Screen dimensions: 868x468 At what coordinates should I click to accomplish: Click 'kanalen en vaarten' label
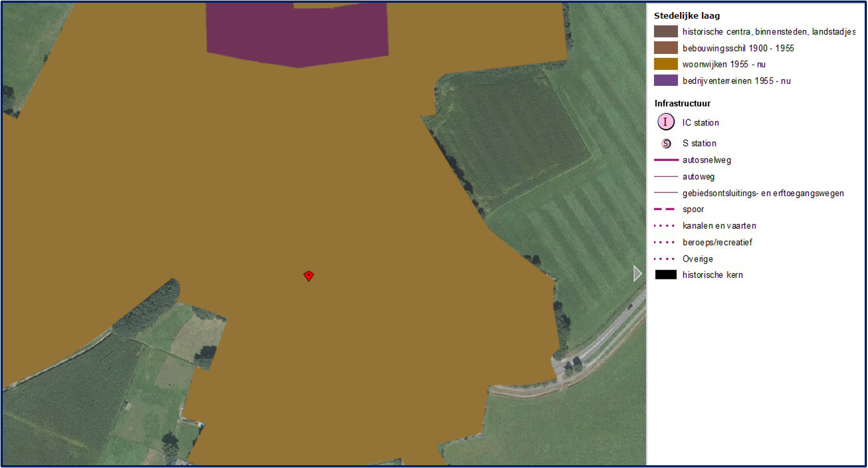click(x=719, y=226)
